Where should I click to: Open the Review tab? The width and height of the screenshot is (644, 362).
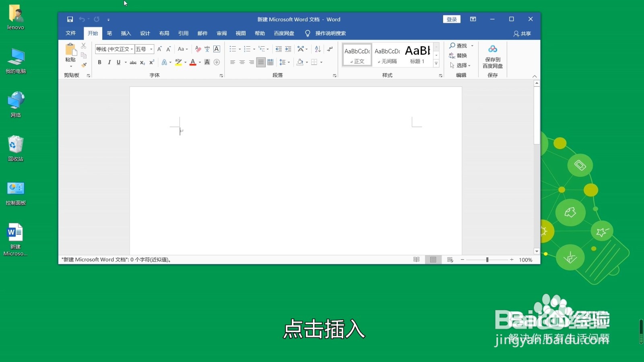click(x=221, y=33)
